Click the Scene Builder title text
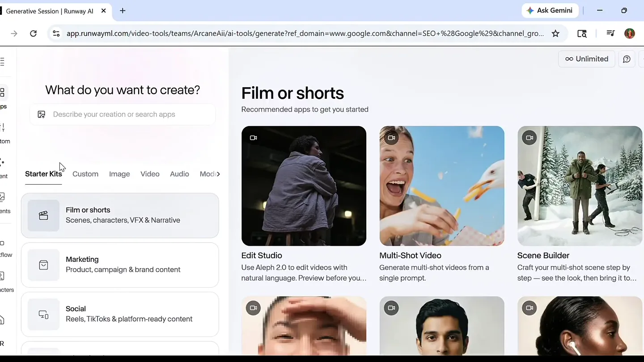The height and width of the screenshot is (362, 644). point(543,256)
